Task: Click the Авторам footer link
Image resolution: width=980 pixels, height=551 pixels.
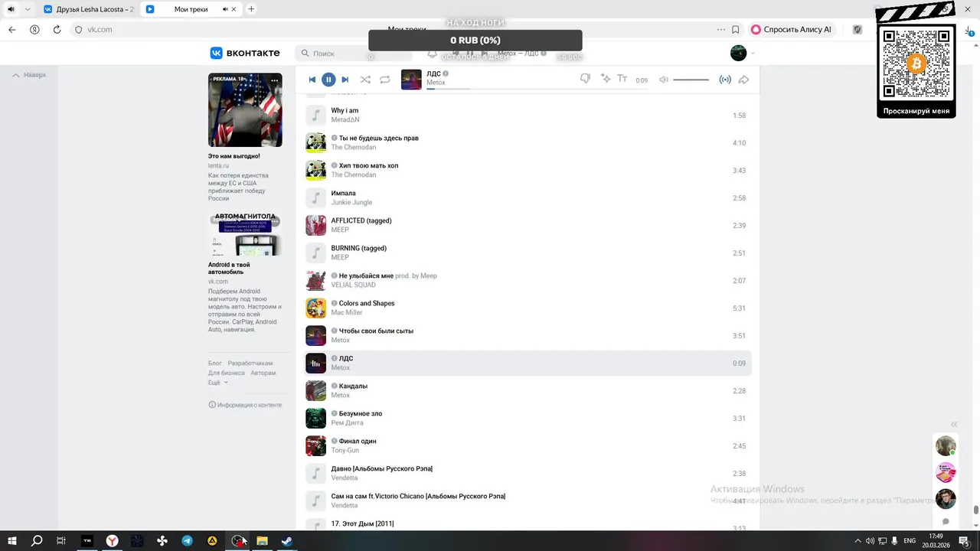Action: pyautogui.click(x=263, y=373)
